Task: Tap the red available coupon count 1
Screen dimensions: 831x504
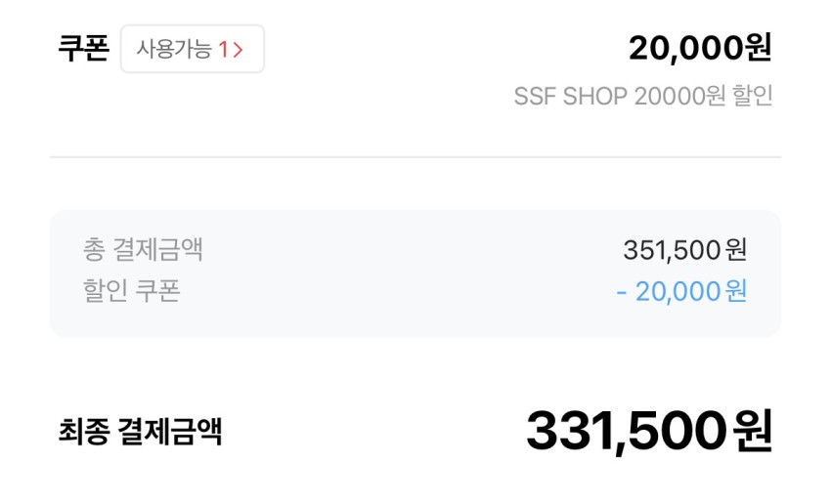Action: [223, 49]
